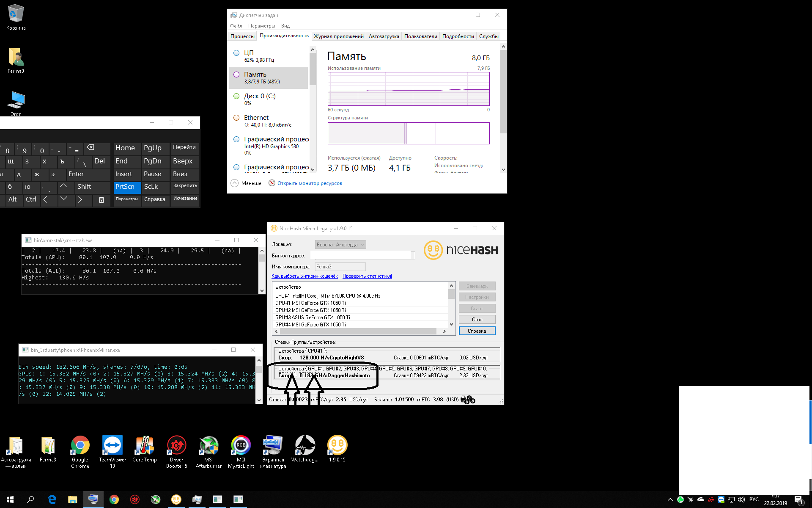This screenshot has width=812, height=508.
Task: Open the Файл menu in Task Manager
Action: click(x=236, y=25)
